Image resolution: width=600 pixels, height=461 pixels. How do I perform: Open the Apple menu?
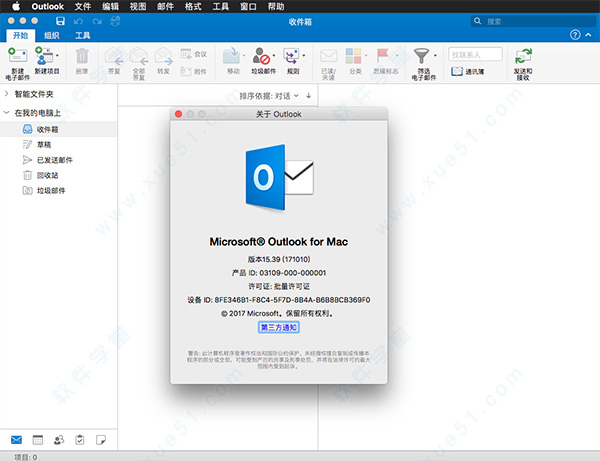tap(16, 6)
